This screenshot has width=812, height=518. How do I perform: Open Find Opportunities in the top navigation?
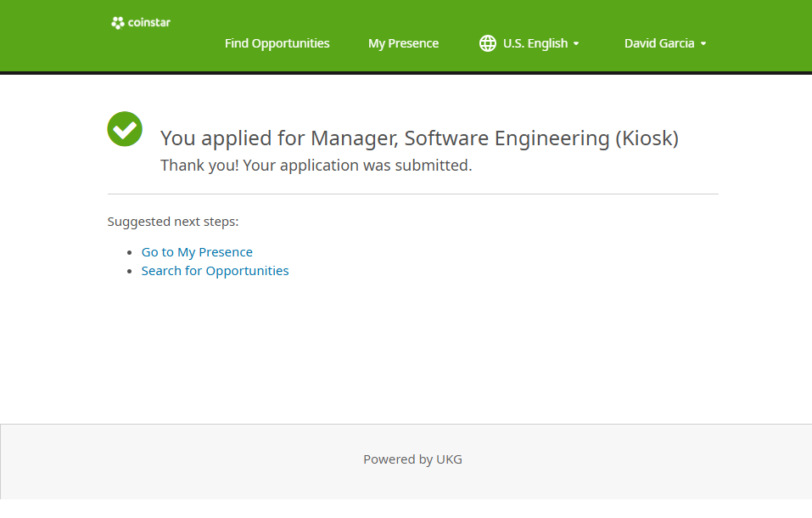(x=277, y=43)
